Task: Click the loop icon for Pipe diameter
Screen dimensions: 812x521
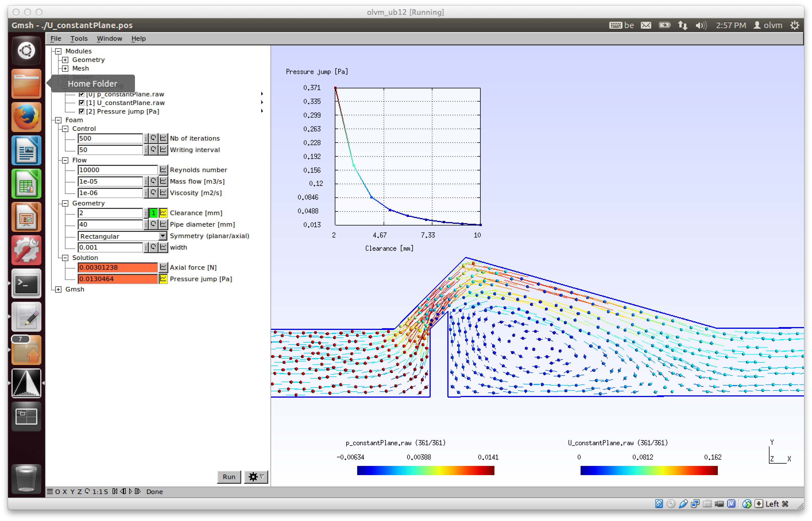Action: [153, 224]
